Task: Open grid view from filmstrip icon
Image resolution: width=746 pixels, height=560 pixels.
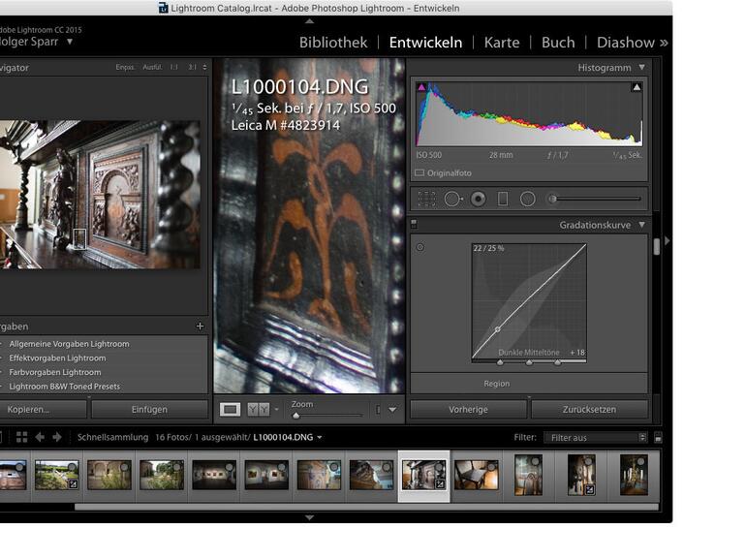Action: click(x=21, y=437)
